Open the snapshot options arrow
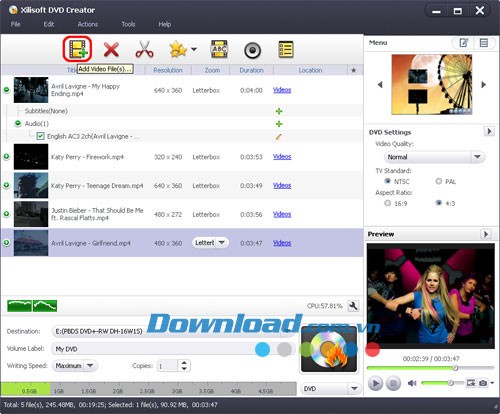The image size is (500, 414). [x=492, y=383]
